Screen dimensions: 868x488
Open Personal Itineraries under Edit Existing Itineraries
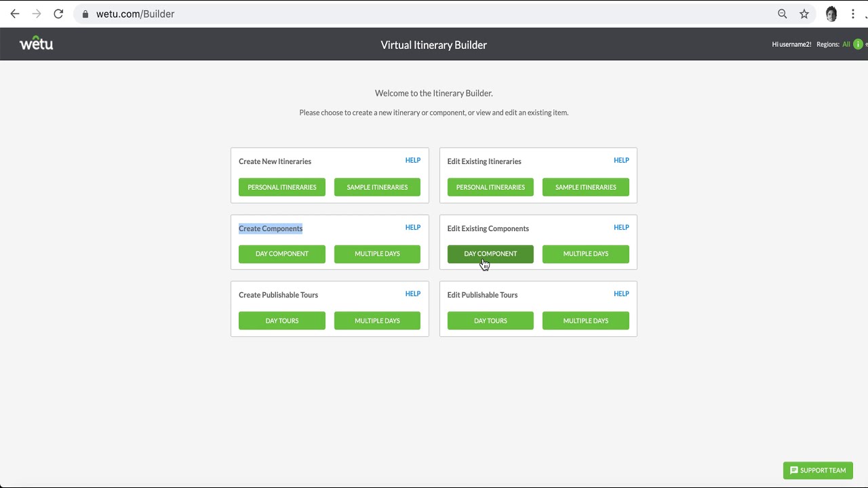[490, 187]
